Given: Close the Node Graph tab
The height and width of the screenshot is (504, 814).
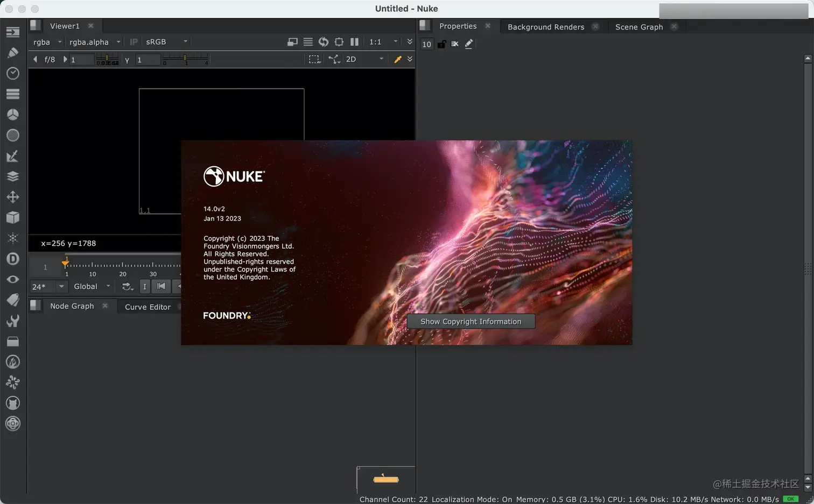Looking at the screenshot, I should pos(105,306).
